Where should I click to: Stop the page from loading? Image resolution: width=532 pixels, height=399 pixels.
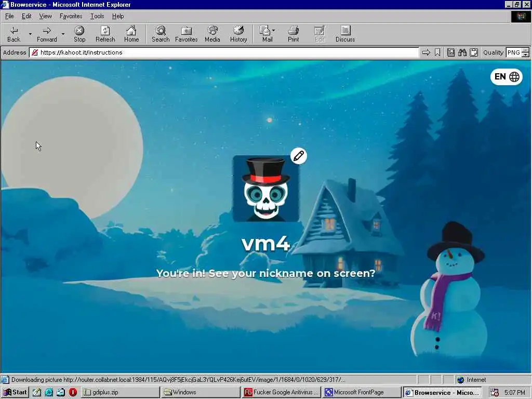(x=79, y=34)
